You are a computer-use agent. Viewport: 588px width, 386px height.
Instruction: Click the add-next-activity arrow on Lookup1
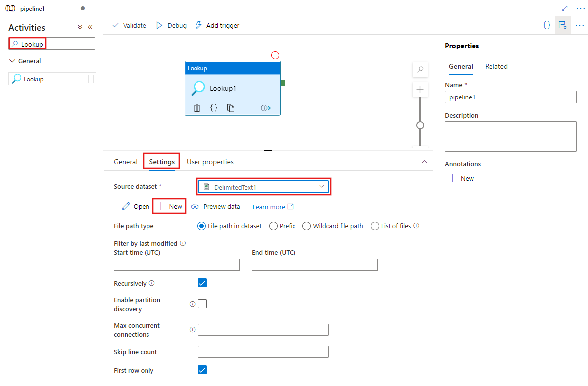click(x=266, y=107)
